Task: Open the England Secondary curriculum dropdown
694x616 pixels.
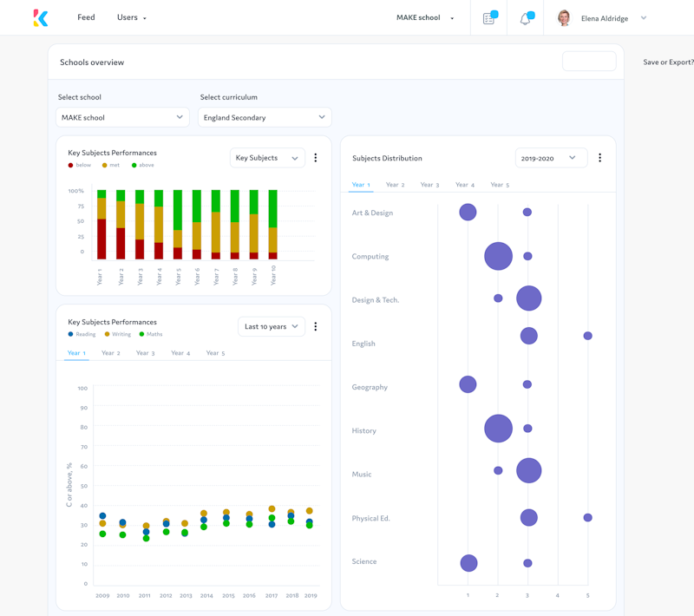Action: coord(265,117)
